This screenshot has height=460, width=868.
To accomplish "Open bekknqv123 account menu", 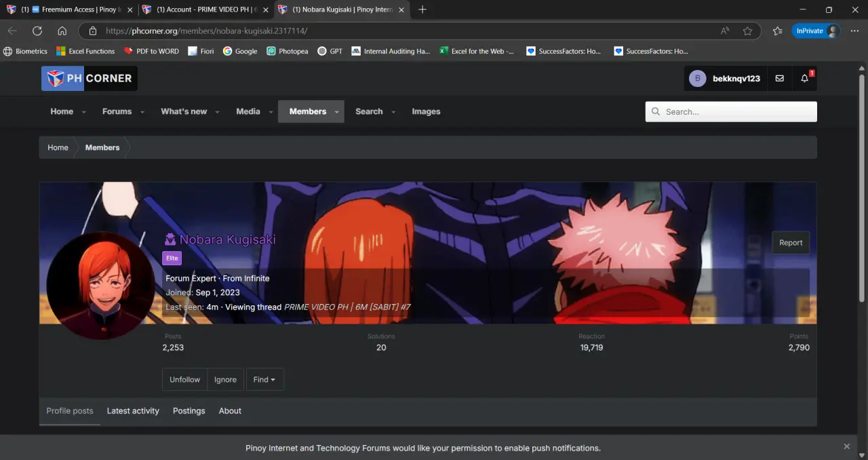I will (x=725, y=78).
